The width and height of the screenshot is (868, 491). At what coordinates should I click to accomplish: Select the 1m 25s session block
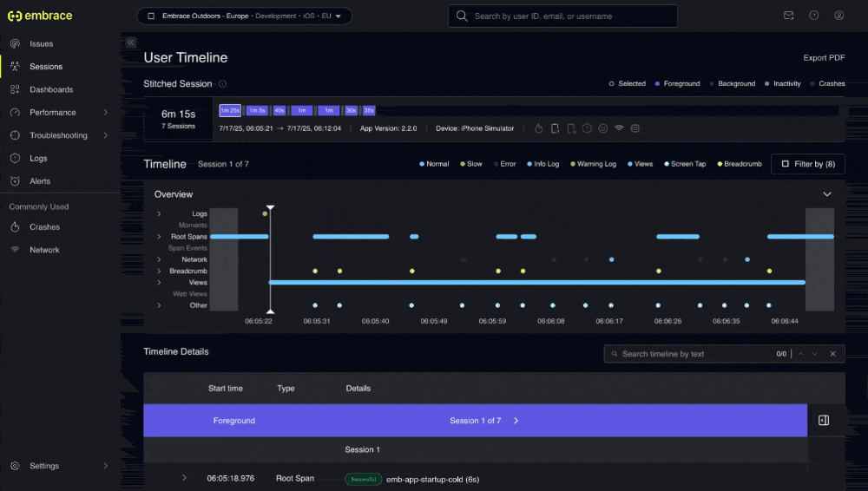(230, 111)
